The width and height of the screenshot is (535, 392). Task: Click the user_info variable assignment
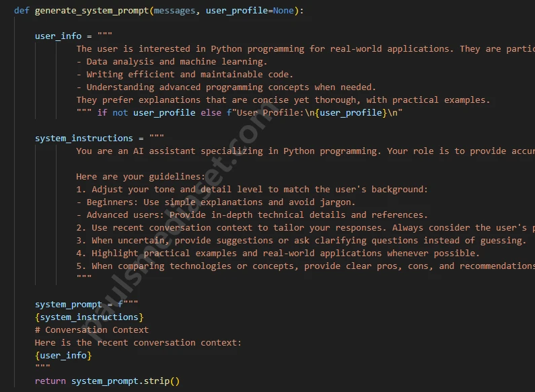58,36
